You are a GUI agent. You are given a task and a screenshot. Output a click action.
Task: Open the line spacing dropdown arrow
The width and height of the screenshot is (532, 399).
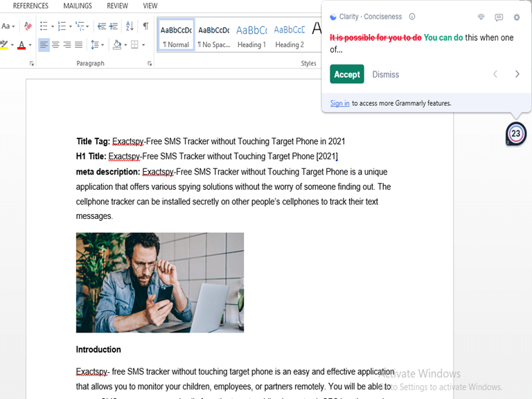103,45
